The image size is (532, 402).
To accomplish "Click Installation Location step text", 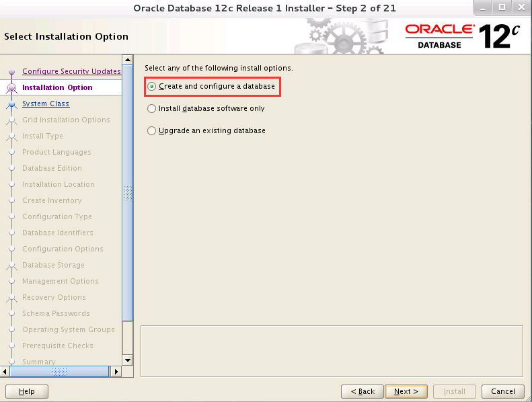I will 59,184.
